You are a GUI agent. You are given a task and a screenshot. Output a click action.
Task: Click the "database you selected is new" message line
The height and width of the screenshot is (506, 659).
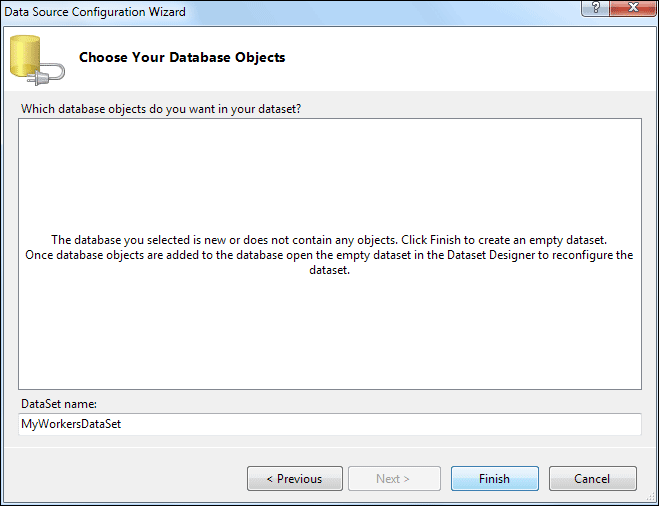pyautogui.click(x=329, y=240)
